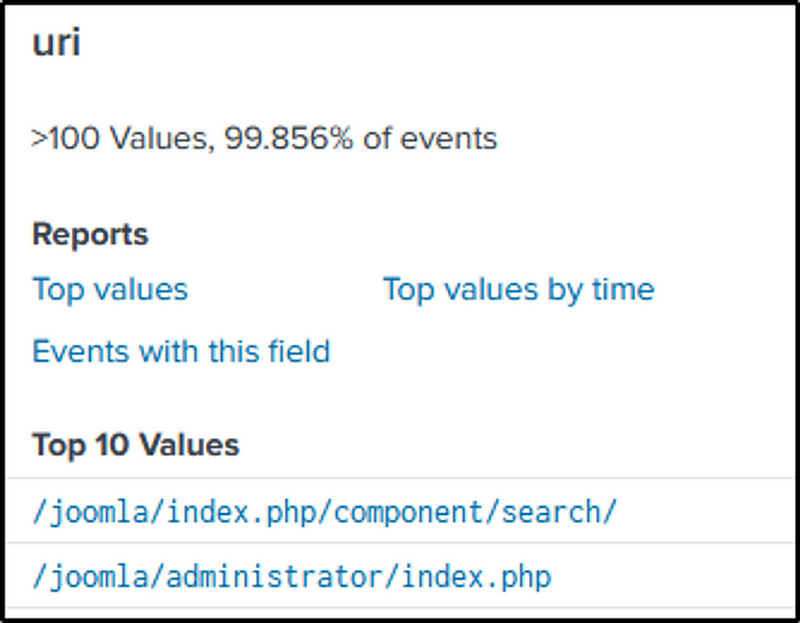Viewport: 800px width, 623px height.
Task: Click the uri field name heading
Action: point(56,45)
